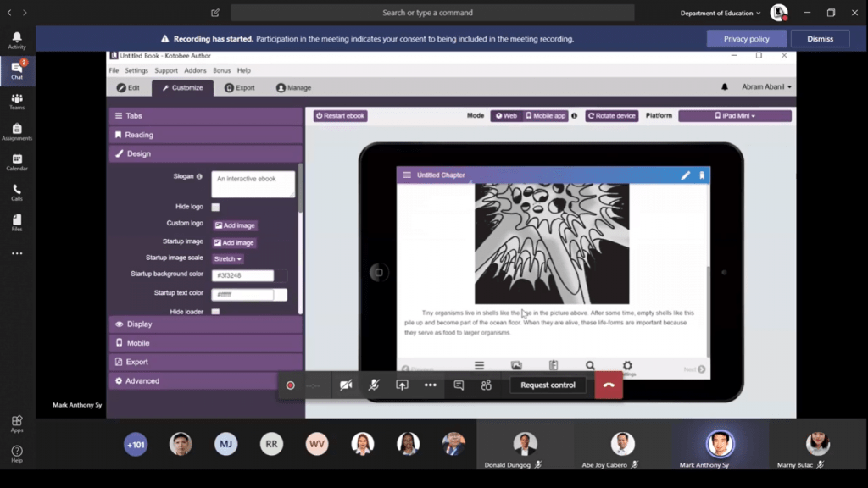Select Web mode
The height and width of the screenshot is (488, 868).
[x=506, y=115]
